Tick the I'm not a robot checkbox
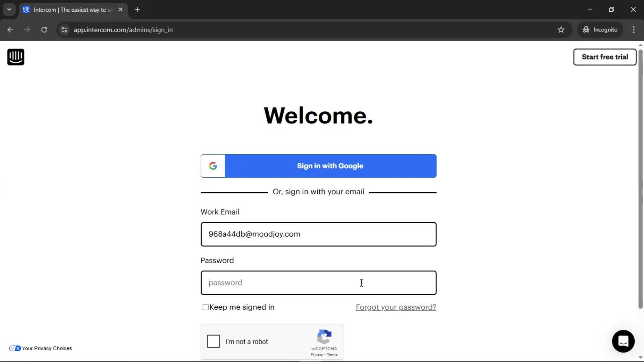 pos(213,341)
